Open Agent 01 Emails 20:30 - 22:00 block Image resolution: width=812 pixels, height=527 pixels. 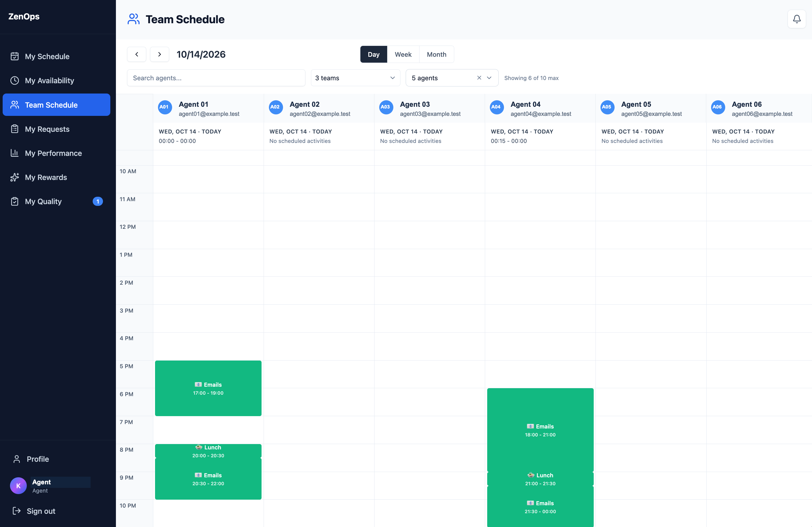tap(208, 479)
